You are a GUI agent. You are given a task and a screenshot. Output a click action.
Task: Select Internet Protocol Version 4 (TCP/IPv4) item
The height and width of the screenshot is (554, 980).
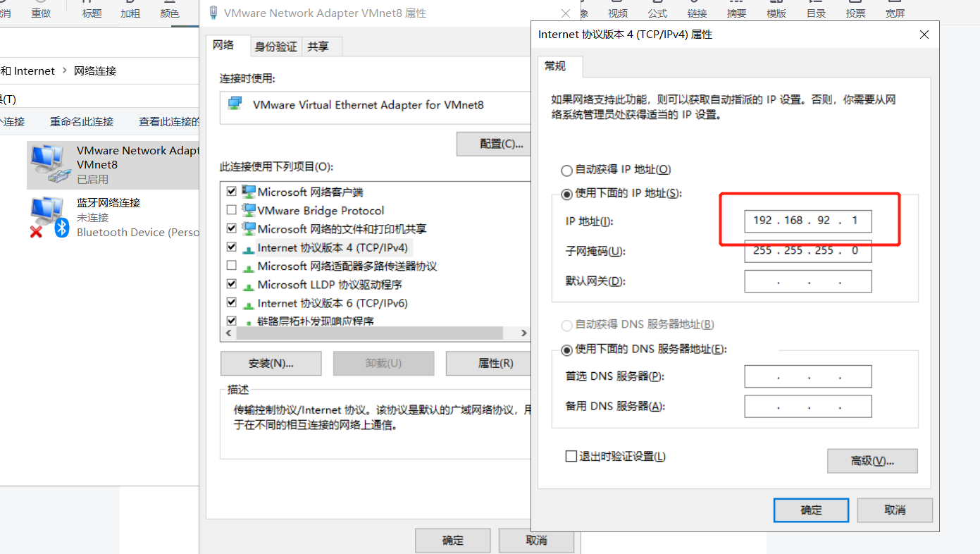(325, 247)
